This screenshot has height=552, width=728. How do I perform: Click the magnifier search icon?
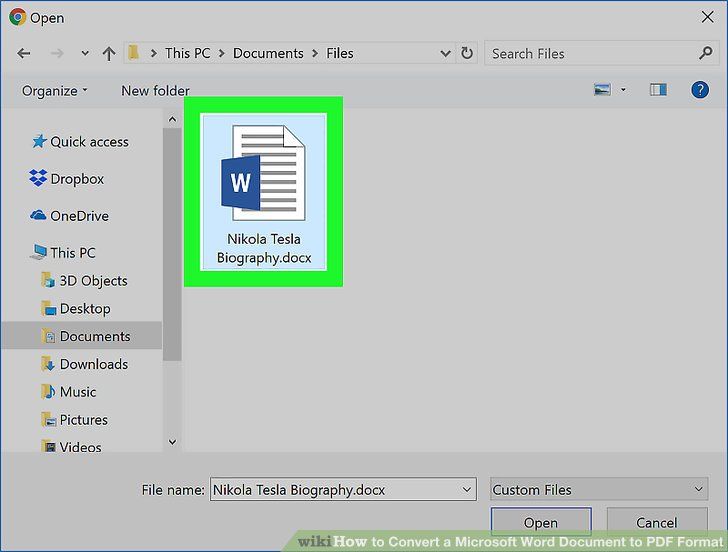click(x=706, y=53)
